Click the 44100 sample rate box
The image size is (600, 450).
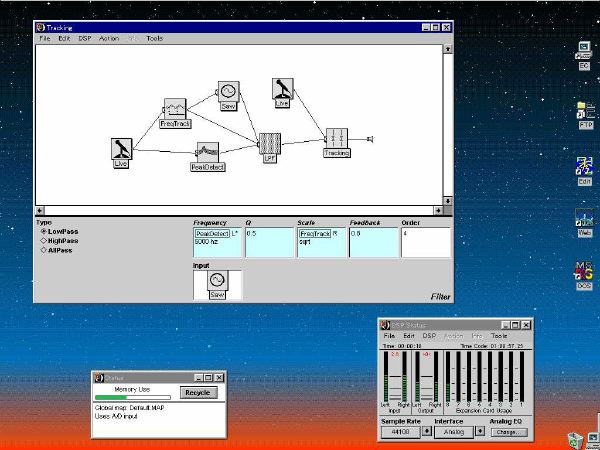pyautogui.click(x=401, y=432)
